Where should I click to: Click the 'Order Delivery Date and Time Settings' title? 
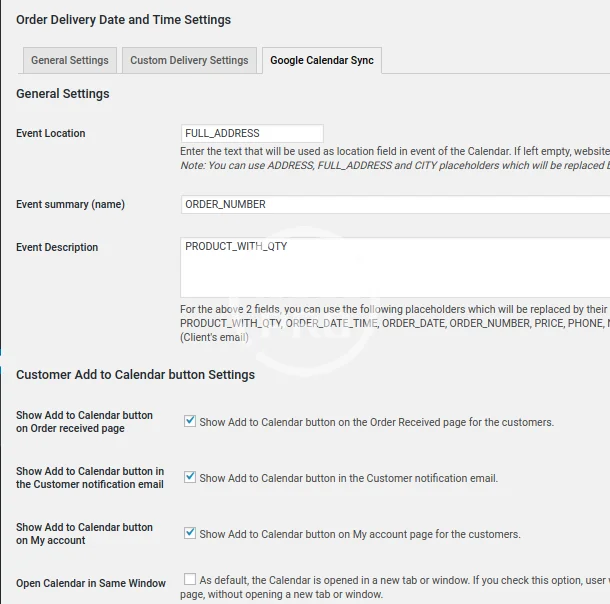[x=123, y=20]
